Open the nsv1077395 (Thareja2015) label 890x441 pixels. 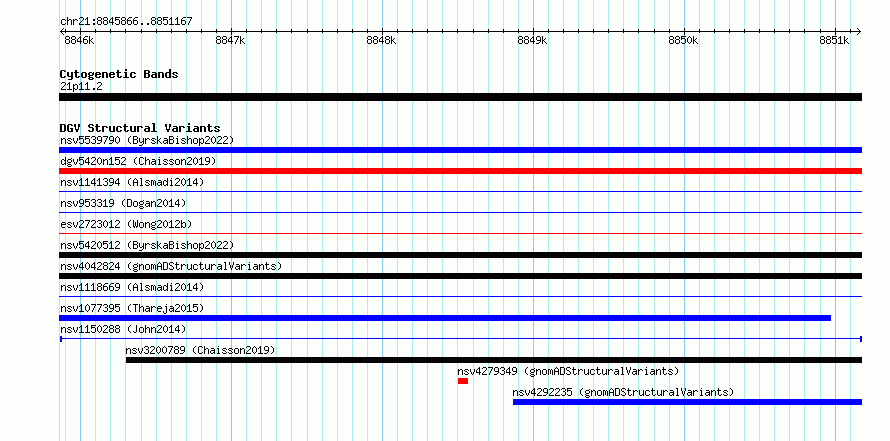[x=132, y=308]
